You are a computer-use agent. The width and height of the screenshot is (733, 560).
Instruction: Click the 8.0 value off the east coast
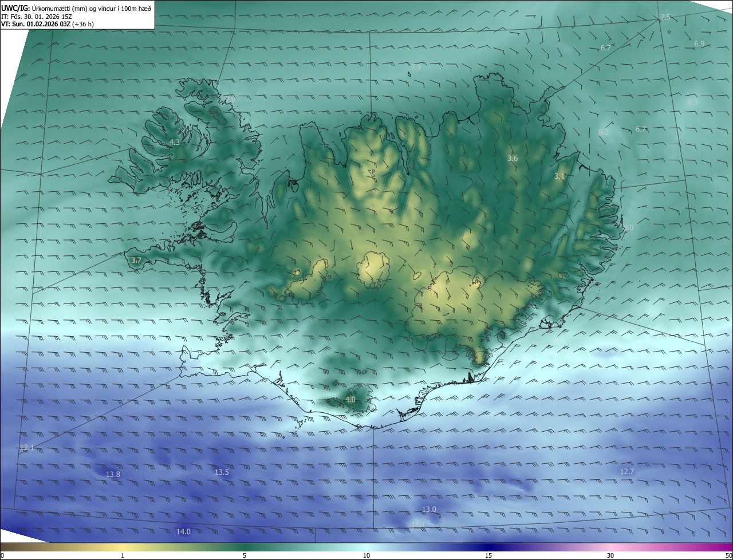click(629, 227)
